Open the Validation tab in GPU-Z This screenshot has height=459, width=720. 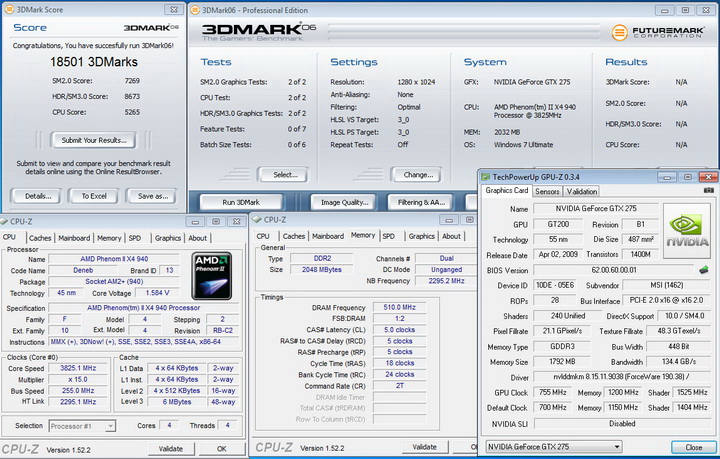point(582,190)
